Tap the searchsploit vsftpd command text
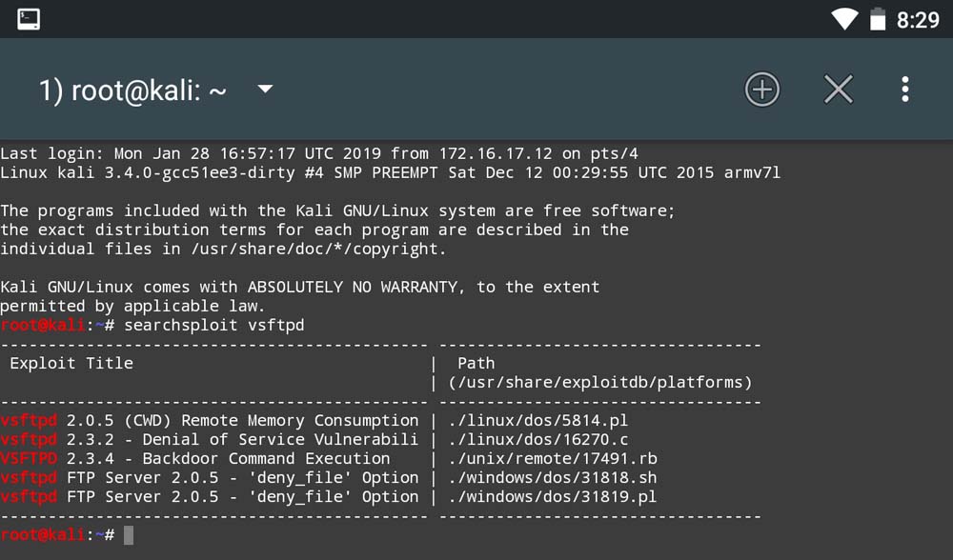 point(214,325)
